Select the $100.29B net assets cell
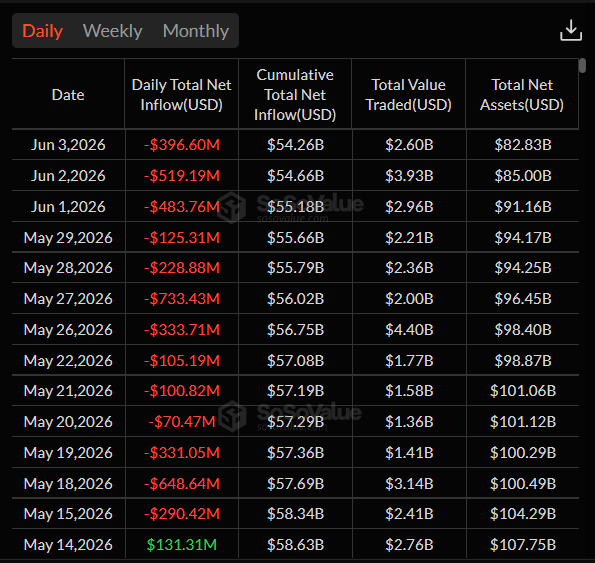The height and width of the screenshot is (563, 595). 523,453
